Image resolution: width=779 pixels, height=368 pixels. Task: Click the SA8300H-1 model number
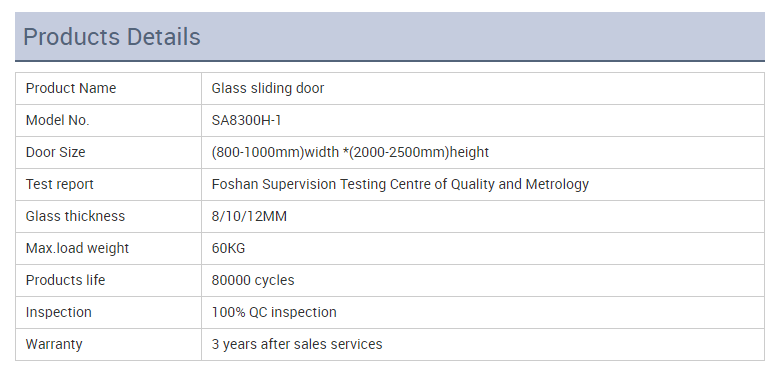pos(246,120)
